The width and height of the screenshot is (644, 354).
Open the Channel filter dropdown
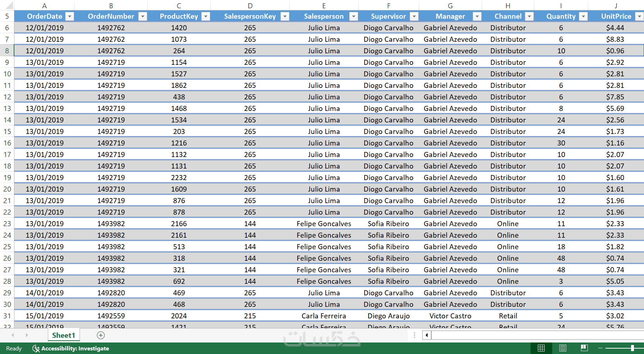click(530, 16)
